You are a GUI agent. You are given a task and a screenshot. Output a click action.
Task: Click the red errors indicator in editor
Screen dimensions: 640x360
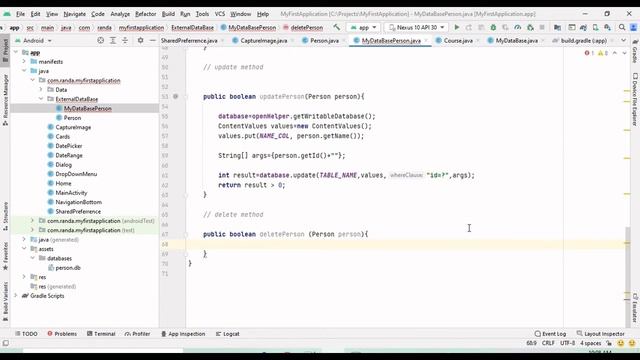(x=589, y=53)
